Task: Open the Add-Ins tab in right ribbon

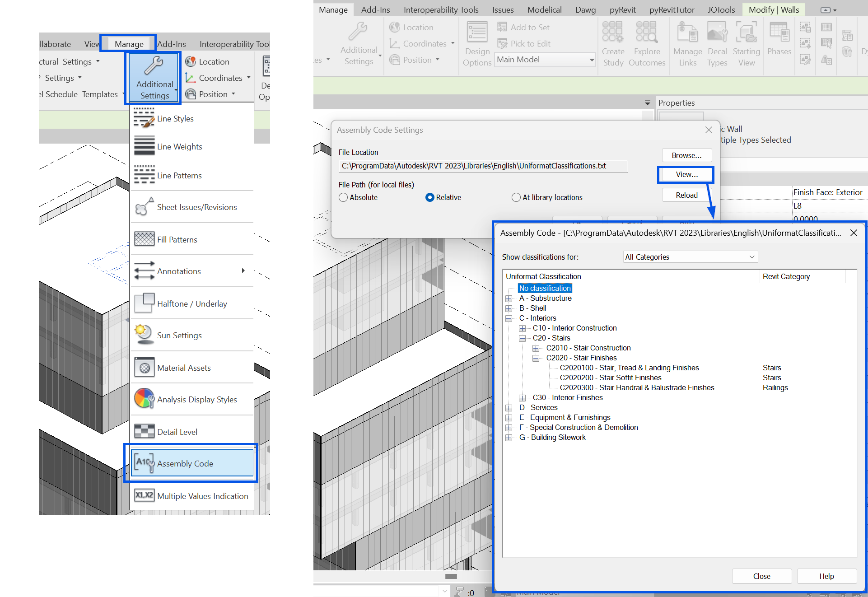Action: 376,9
